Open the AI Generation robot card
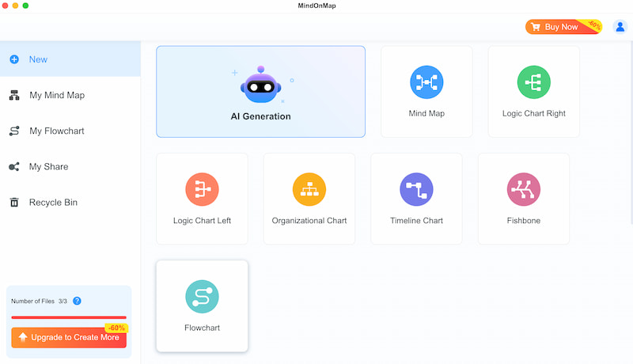Viewport: 633px width, 364px height. point(261,92)
